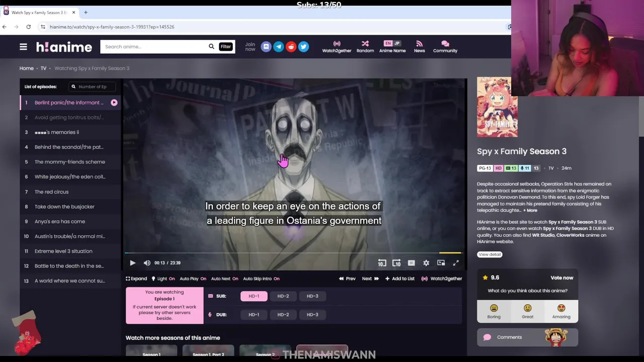This screenshot has height=362, width=644.
Task: Select episode 9 Anya's era has come
Action: tap(70, 221)
